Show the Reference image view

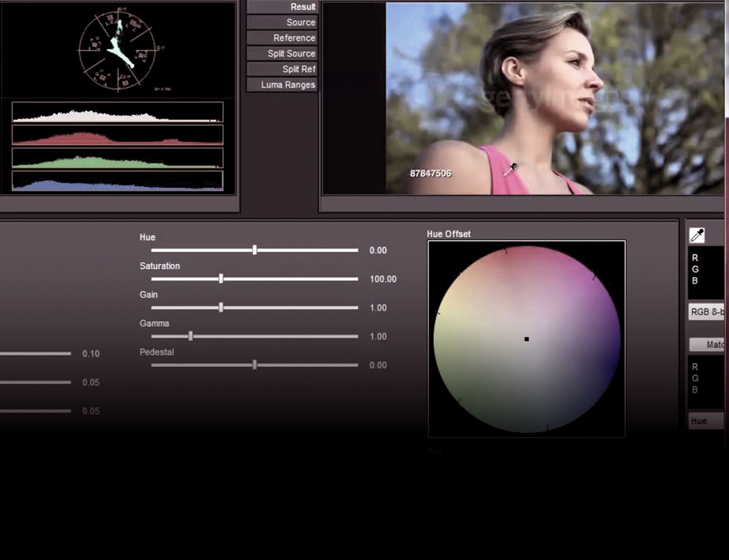(282, 38)
